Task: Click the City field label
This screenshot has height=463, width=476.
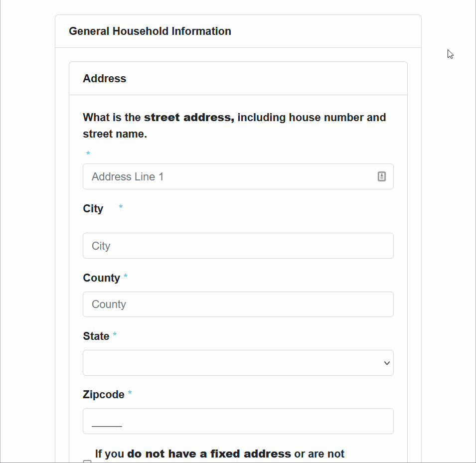Action: (93, 208)
